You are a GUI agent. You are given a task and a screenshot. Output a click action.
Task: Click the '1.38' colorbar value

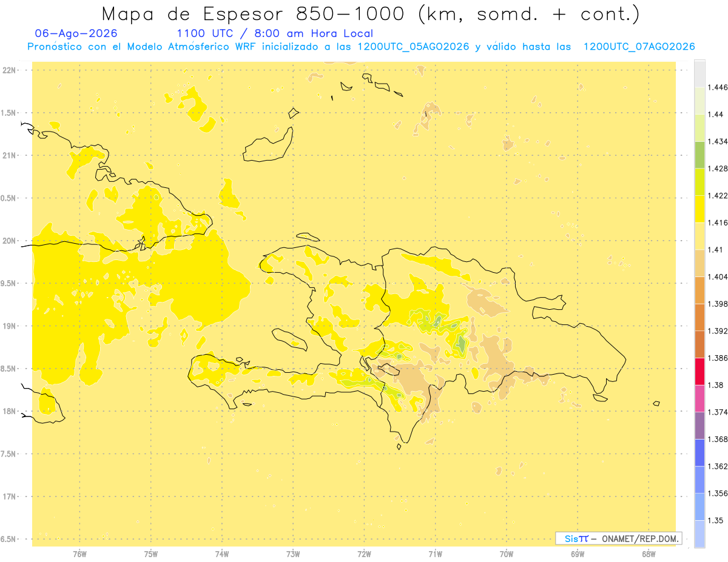[x=715, y=385]
